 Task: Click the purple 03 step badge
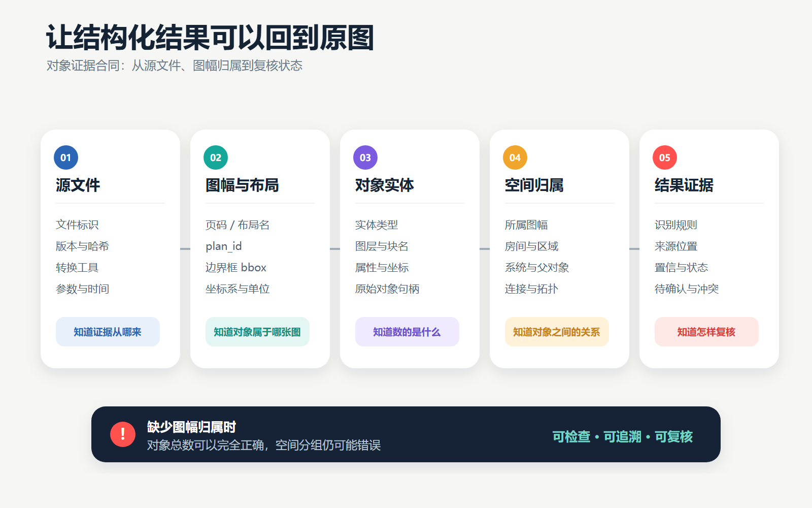[x=365, y=157]
